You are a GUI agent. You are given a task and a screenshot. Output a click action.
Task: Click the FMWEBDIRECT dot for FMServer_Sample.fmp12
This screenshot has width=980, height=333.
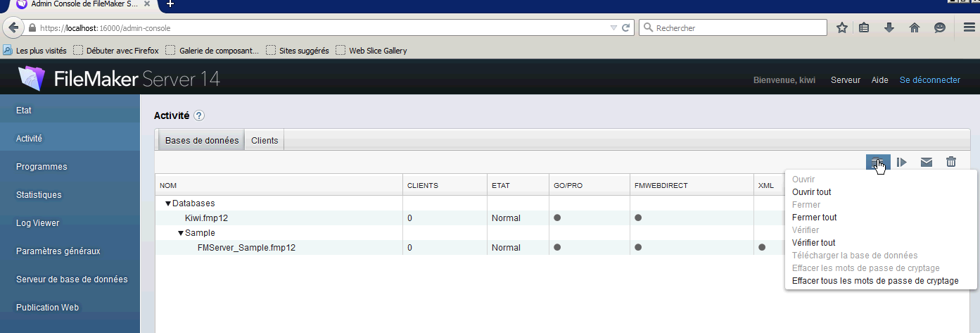click(638, 248)
